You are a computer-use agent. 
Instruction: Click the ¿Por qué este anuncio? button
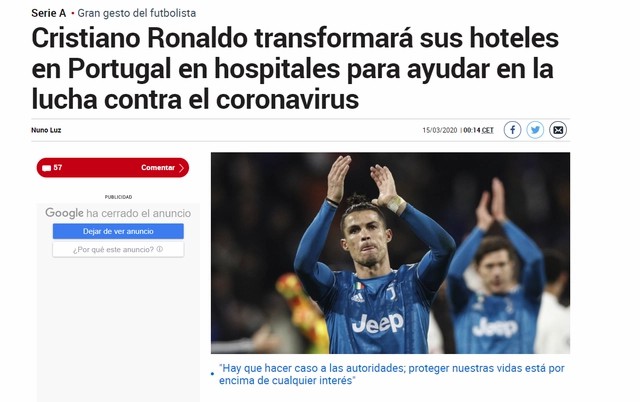pyautogui.click(x=118, y=249)
